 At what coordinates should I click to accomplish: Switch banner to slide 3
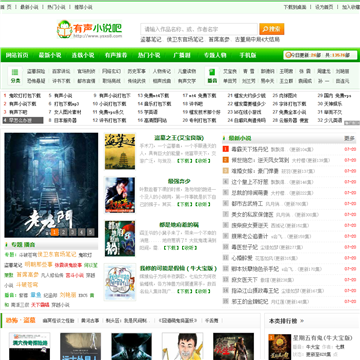tap(73, 232)
